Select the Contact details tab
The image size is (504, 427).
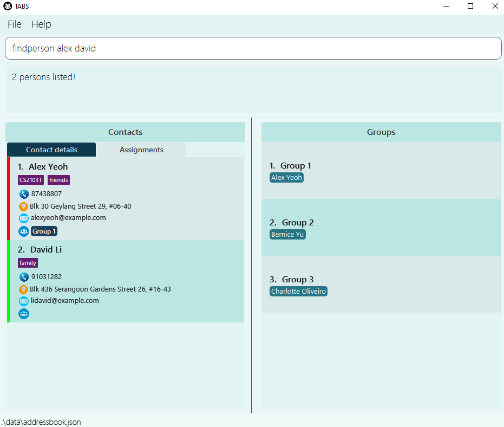pos(51,150)
